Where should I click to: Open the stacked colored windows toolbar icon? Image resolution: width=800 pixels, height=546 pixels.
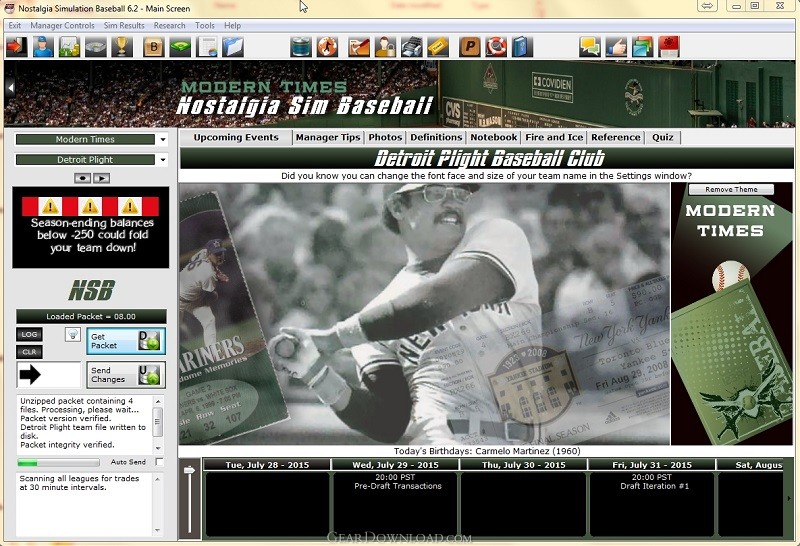tap(642, 47)
